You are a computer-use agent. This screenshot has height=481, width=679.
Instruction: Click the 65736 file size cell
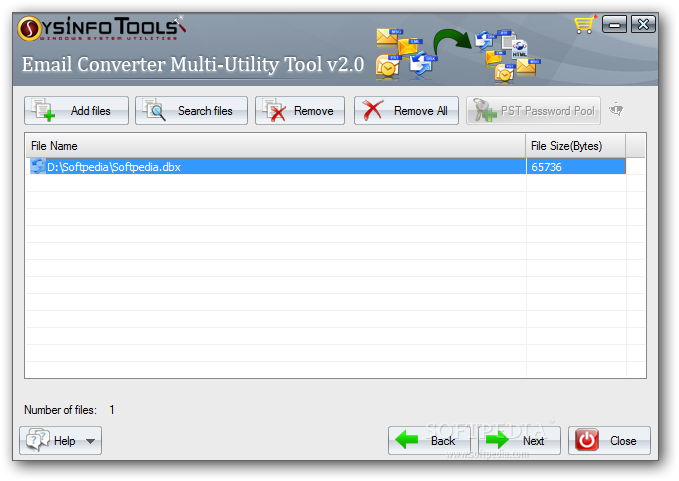tap(576, 167)
